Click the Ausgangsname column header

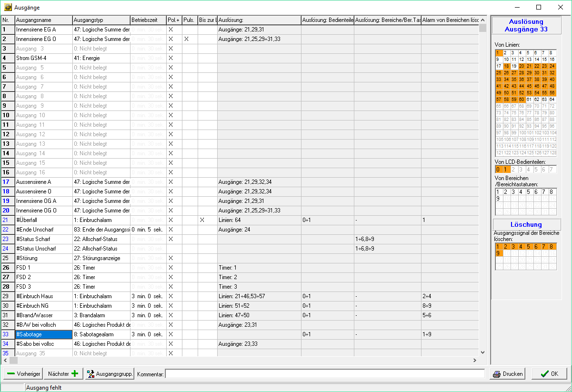[x=43, y=20]
